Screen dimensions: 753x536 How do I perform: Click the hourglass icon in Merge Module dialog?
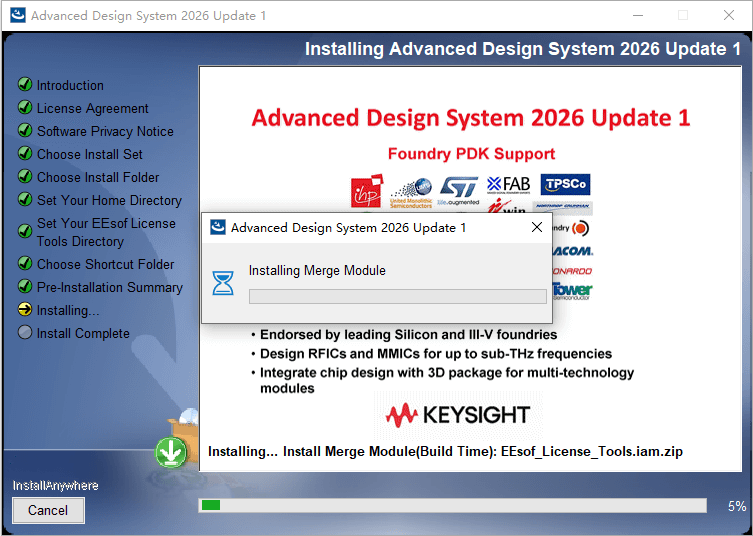tap(223, 283)
